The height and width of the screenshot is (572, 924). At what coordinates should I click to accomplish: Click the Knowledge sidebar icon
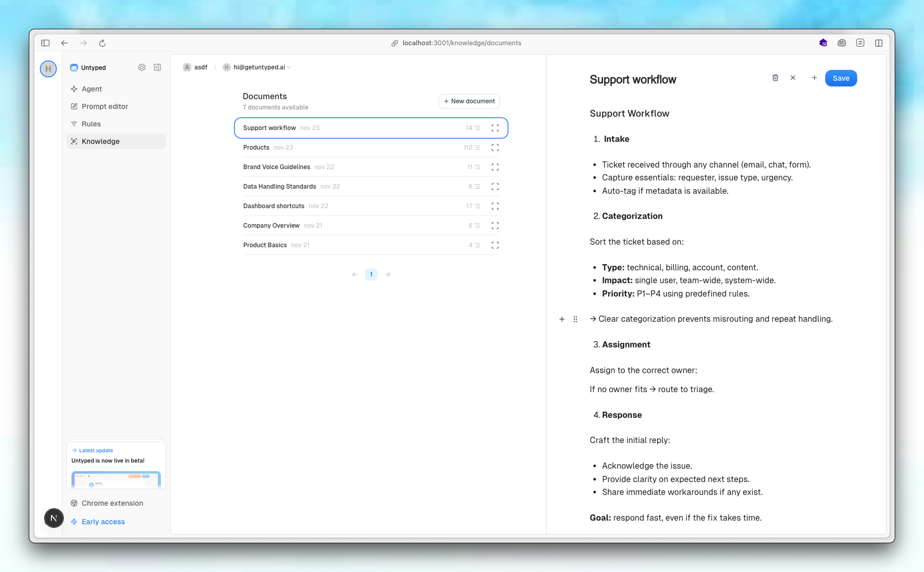[74, 141]
